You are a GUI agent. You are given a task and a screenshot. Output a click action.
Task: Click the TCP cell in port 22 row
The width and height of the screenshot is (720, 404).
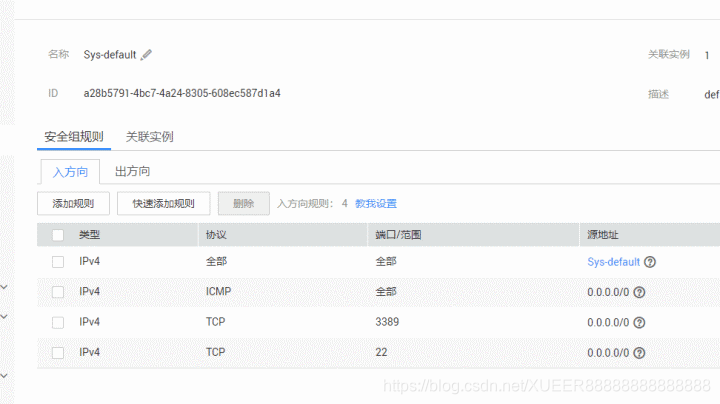point(215,352)
